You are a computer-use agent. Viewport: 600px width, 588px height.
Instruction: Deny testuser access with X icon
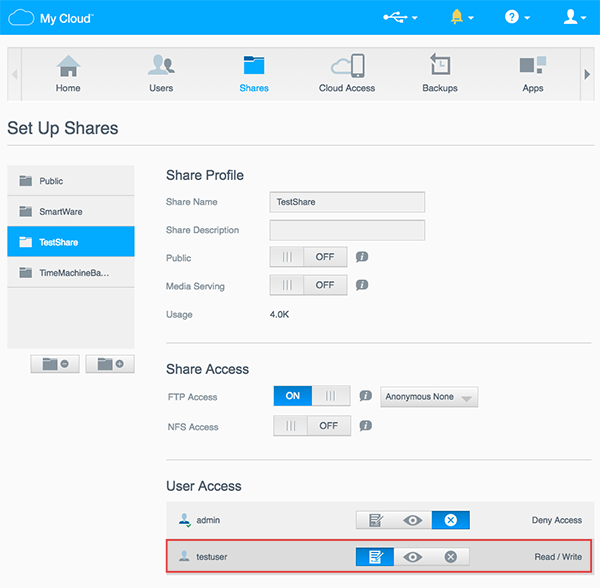[x=451, y=557]
